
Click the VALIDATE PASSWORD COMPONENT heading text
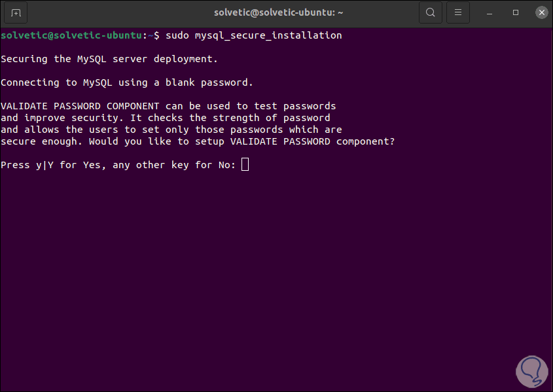point(80,106)
